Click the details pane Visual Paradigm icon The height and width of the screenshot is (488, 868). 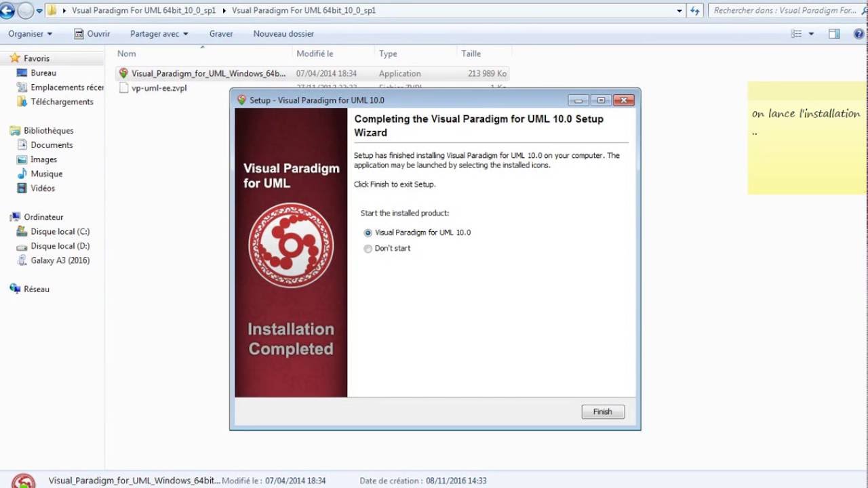point(24,481)
